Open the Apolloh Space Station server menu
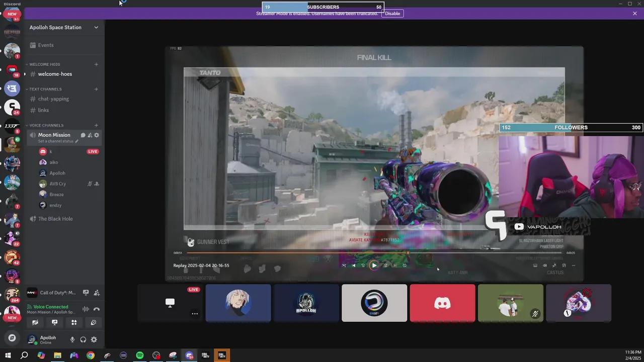 (64, 27)
